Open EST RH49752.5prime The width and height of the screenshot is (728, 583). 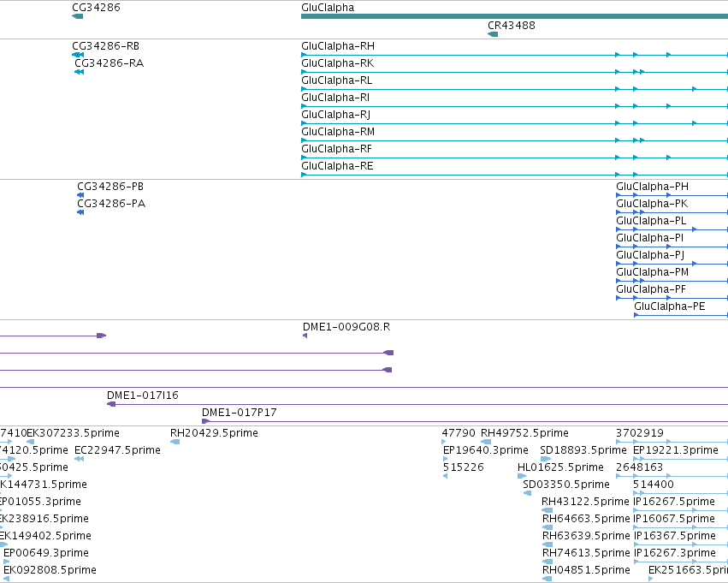pos(524,433)
